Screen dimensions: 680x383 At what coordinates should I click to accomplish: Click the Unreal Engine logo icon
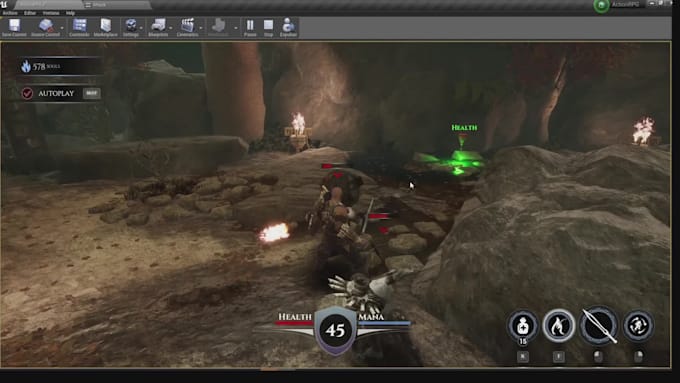(4, 5)
